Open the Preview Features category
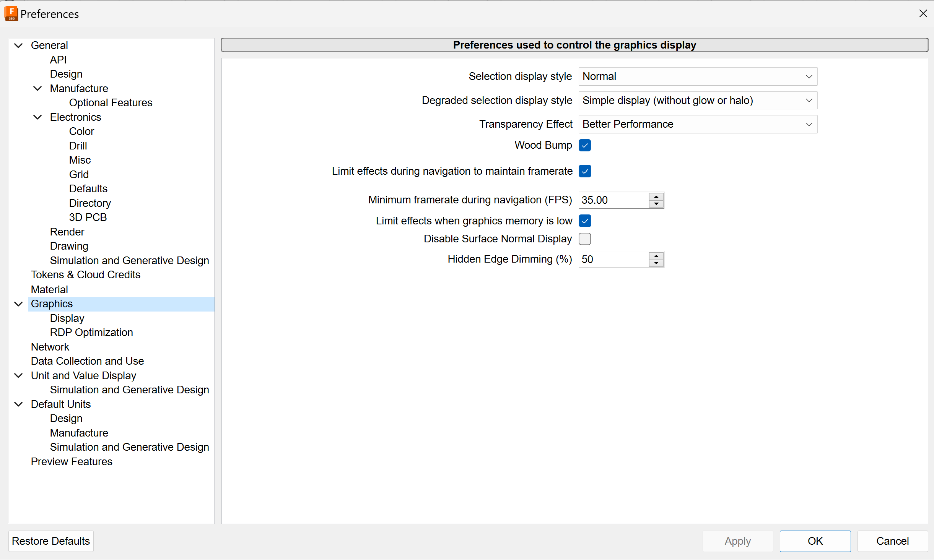Image resolution: width=934 pixels, height=560 pixels. [72, 462]
